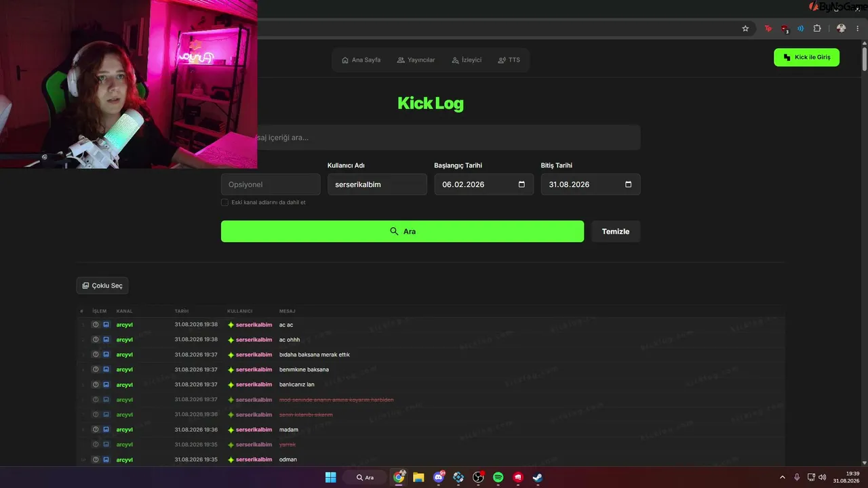
Task: Open the arcyvl channel link on the "ac ac" row
Action: (x=124, y=325)
